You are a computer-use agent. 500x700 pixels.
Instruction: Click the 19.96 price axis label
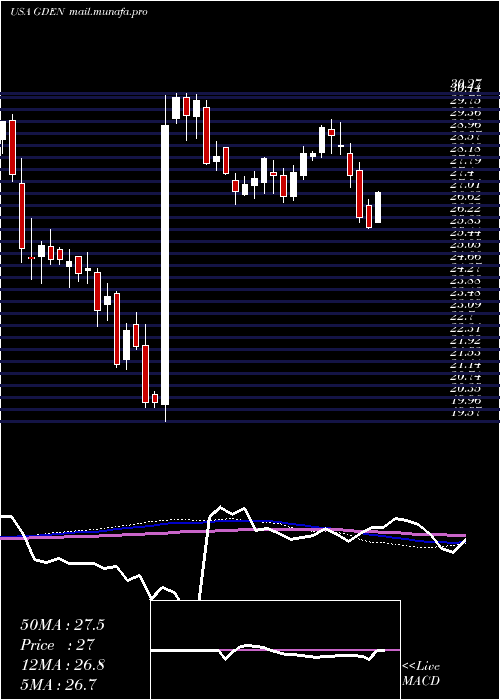(x=466, y=401)
